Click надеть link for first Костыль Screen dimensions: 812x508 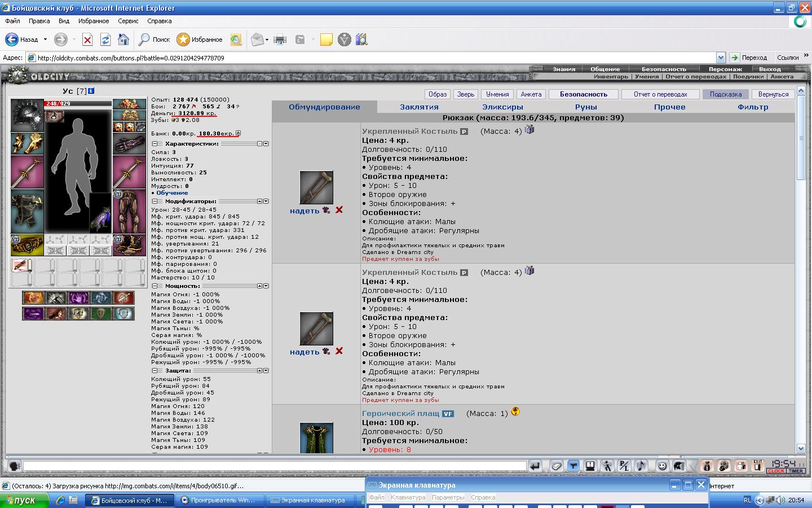pos(304,211)
